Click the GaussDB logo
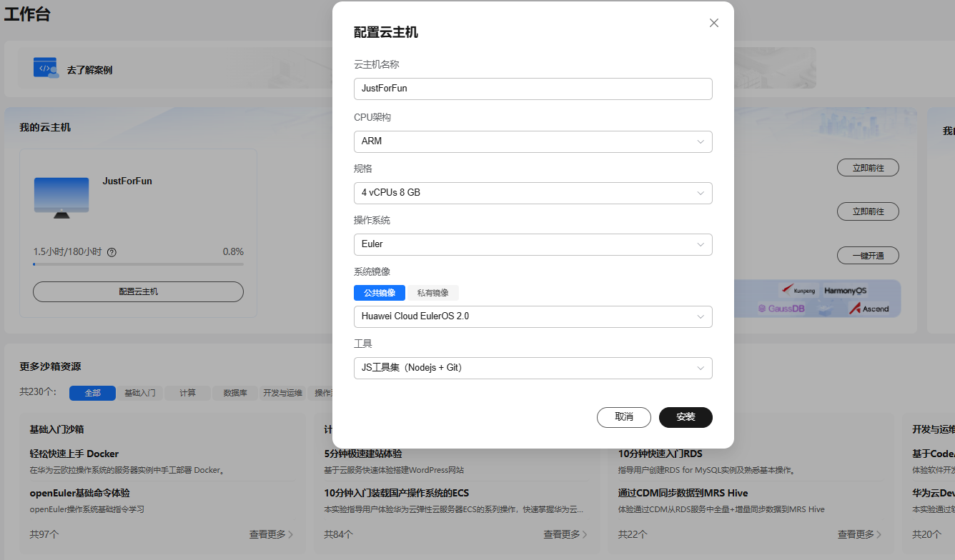 click(x=781, y=309)
